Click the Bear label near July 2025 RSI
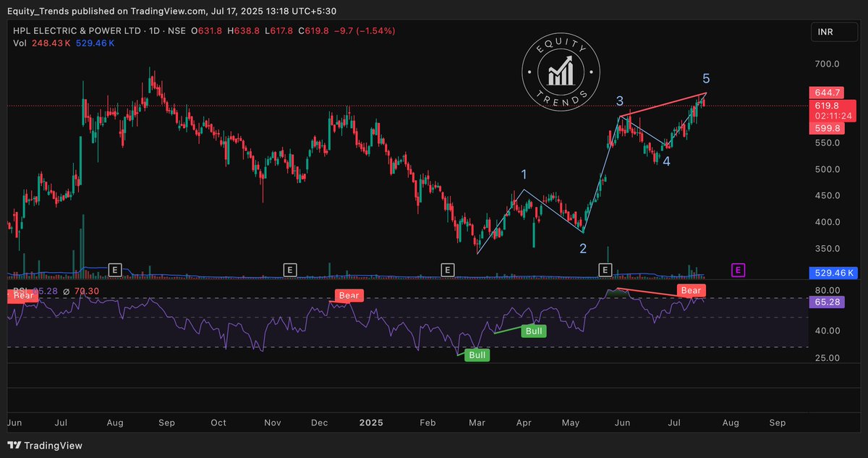 click(x=691, y=290)
